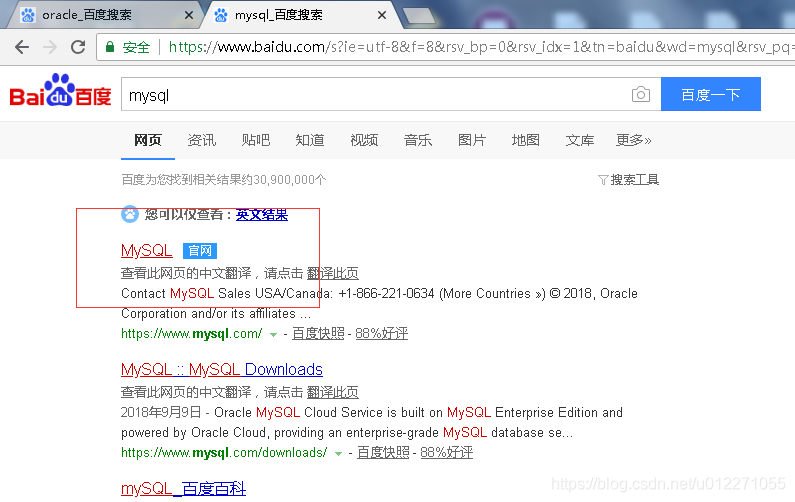
Task: Reload the page with the refresh icon
Action: tap(78, 47)
